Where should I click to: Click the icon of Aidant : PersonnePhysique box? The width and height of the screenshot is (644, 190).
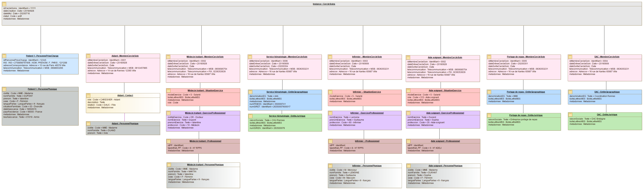[x=89, y=124]
